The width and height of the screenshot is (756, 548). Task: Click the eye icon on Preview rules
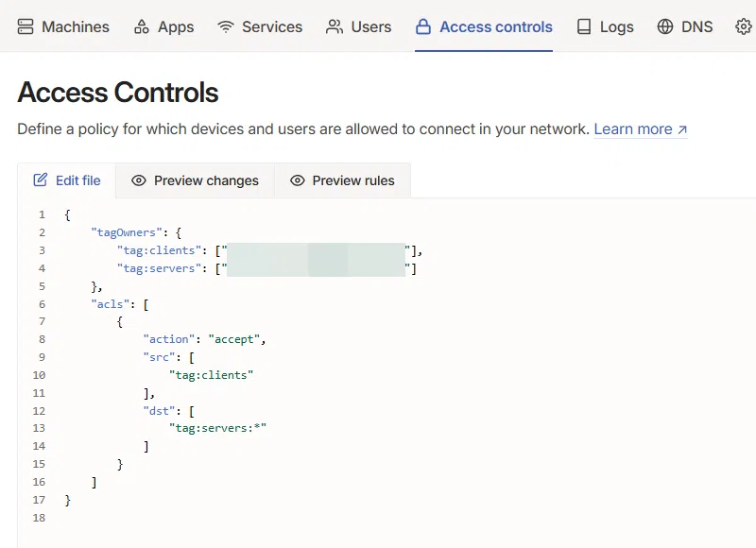click(x=298, y=180)
